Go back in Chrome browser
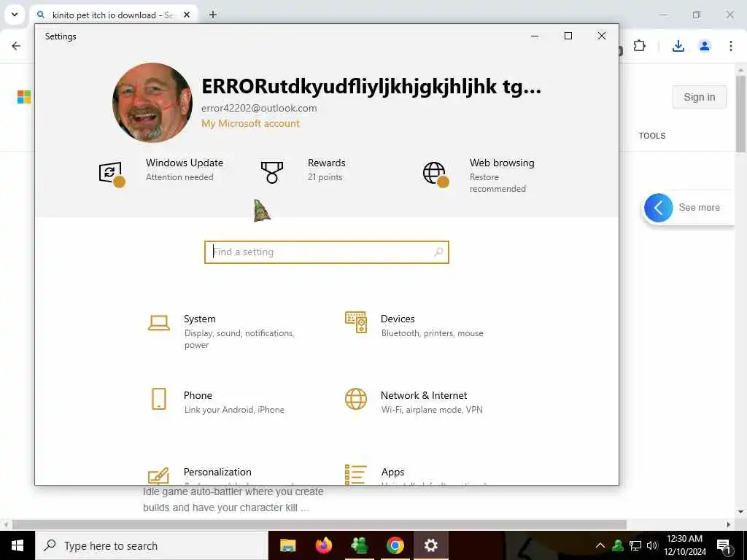Viewport: 747px width, 560px height. coord(16,46)
